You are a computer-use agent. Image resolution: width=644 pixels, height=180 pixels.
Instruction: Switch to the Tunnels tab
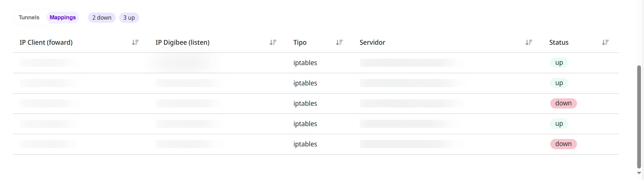click(x=29, y=18)
